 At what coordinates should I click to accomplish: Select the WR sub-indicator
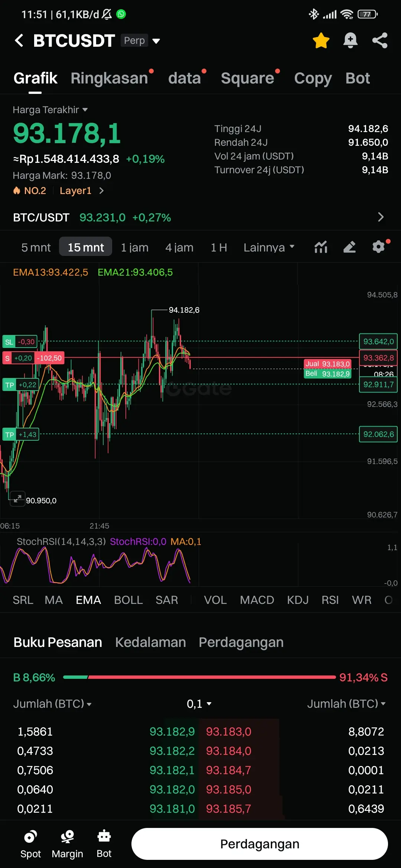coord(362,600)
